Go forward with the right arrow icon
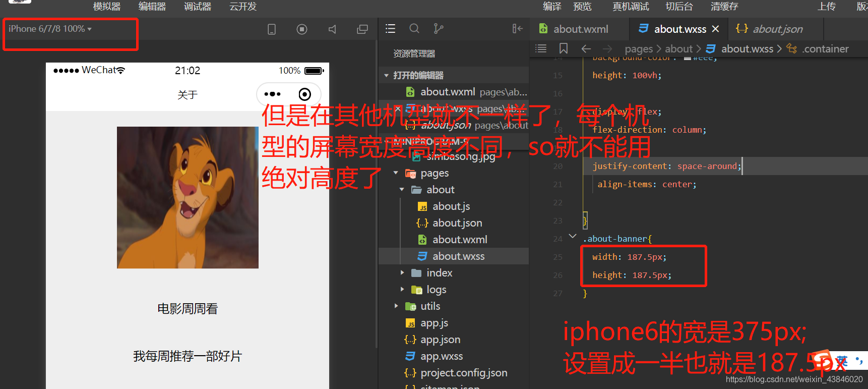This screenshot has width=868, height=389. pyautogui.click(x=607, y=48)
